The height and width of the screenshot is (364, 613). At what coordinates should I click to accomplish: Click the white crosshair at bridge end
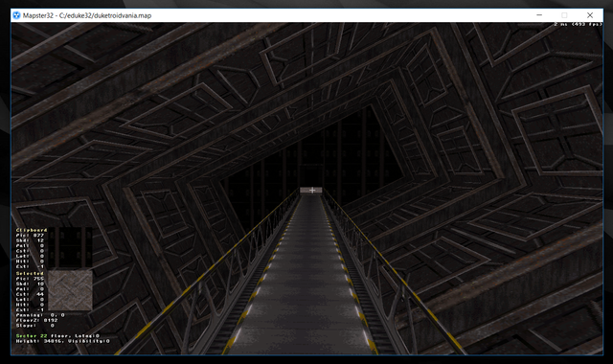pos(312,191)
